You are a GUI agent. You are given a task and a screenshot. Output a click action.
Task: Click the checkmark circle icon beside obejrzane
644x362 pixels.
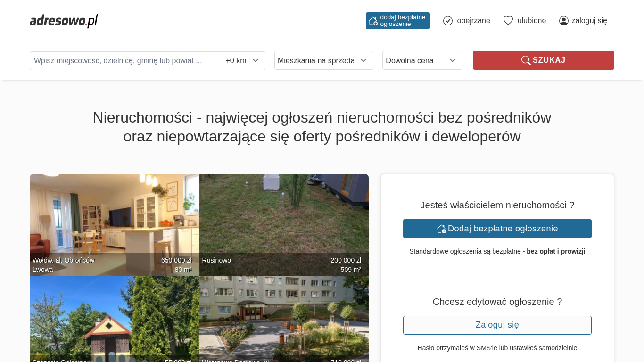pos(448,21)
